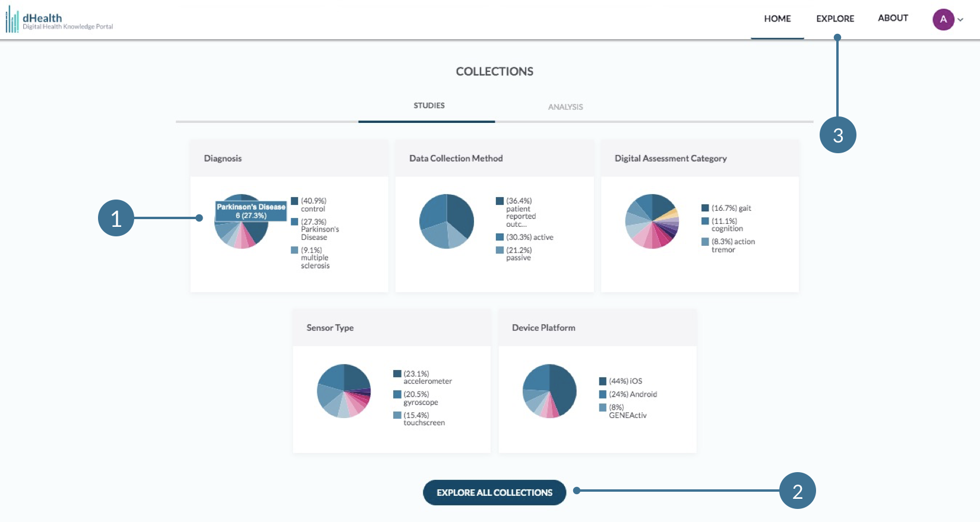The width and height of the screenshot is (980, 522).
Task: Select the "(40.9%) control" legend text
Action: [x=314, y=205]
